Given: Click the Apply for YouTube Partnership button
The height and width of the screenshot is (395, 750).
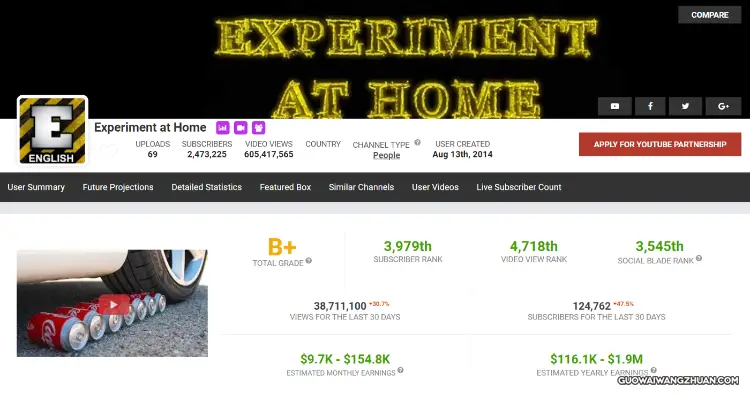Looking at the screenshot, I should tap(660, 144).
